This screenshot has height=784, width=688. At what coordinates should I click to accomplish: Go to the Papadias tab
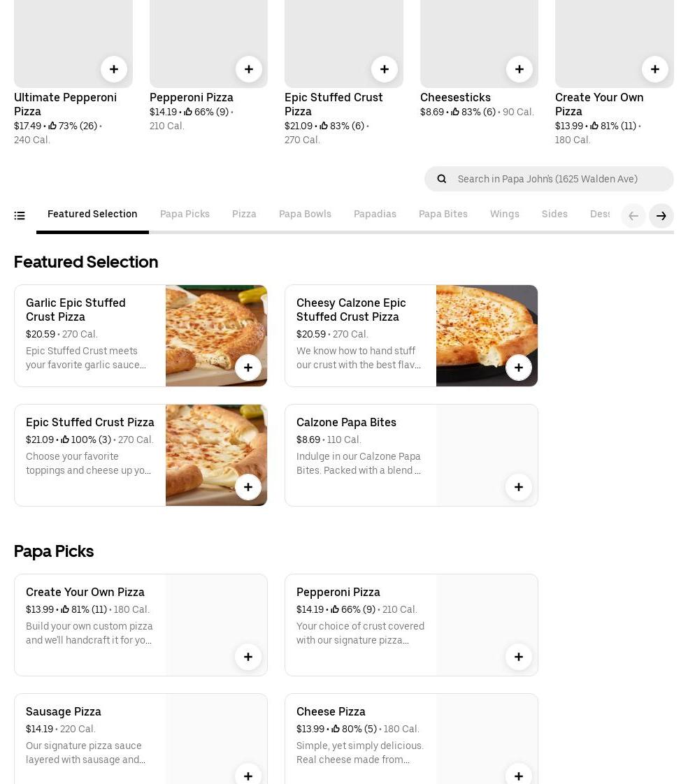375,214
